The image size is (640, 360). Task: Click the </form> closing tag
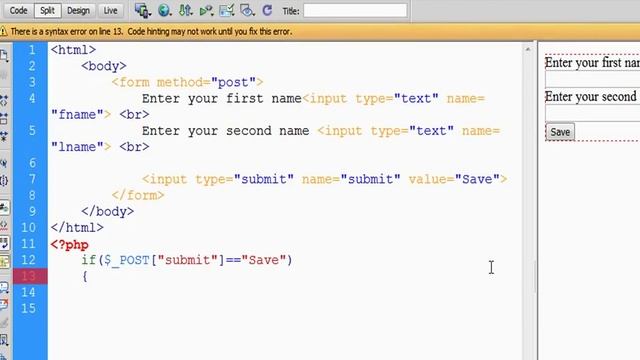click(x=138, y=196)
